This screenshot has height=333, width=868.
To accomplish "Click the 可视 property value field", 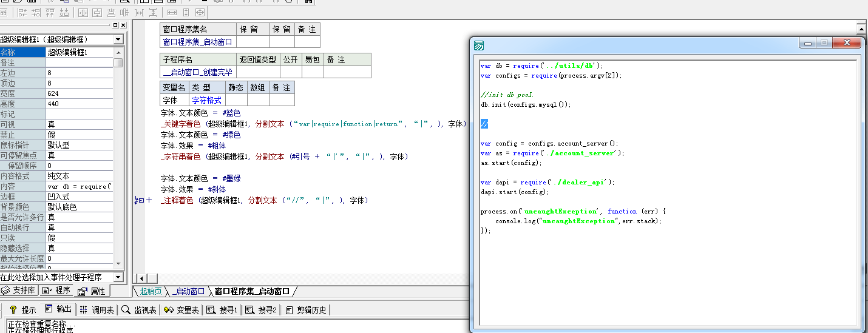I will (79, 124).
